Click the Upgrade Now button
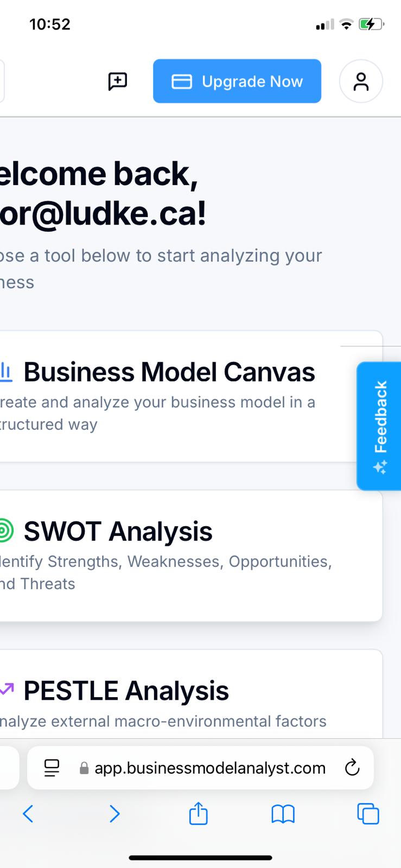This screenshot has height=868, width=401. pyautogui.click(x=237, y=81)
